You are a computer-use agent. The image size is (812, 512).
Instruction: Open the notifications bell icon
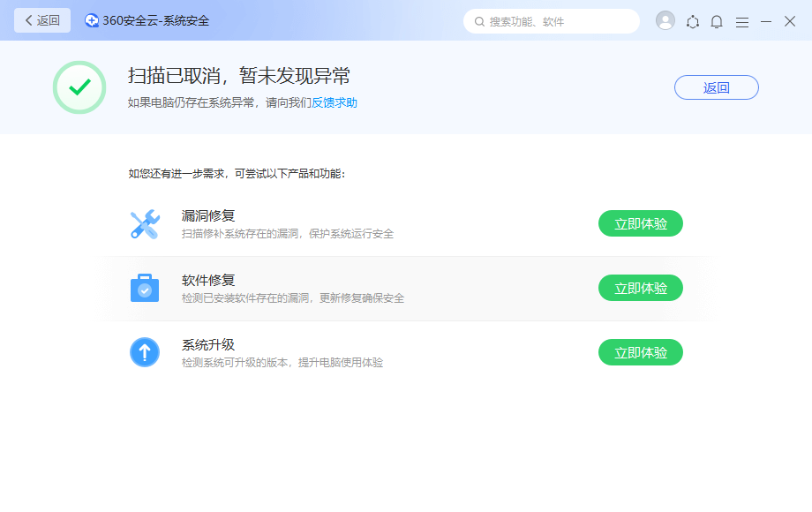click(717, 22)
